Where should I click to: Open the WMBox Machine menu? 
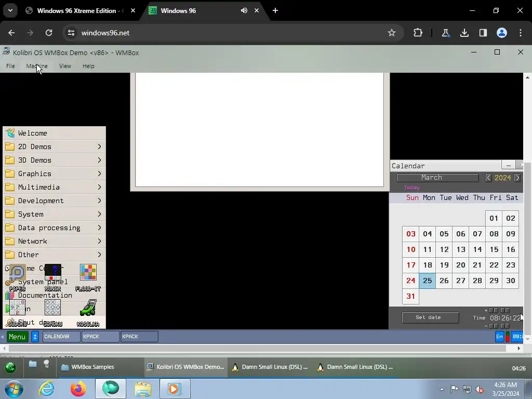point(37,66)
